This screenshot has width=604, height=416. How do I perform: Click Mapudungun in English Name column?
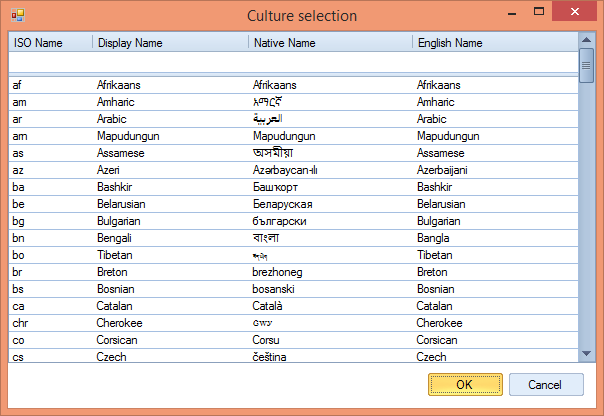(x=448, y=136)
